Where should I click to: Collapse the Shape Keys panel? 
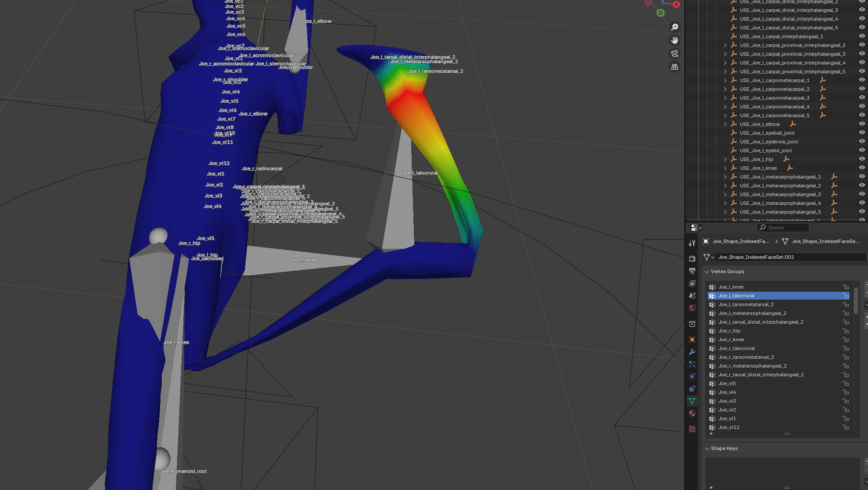pyautogui.click(x=707, y=448)
